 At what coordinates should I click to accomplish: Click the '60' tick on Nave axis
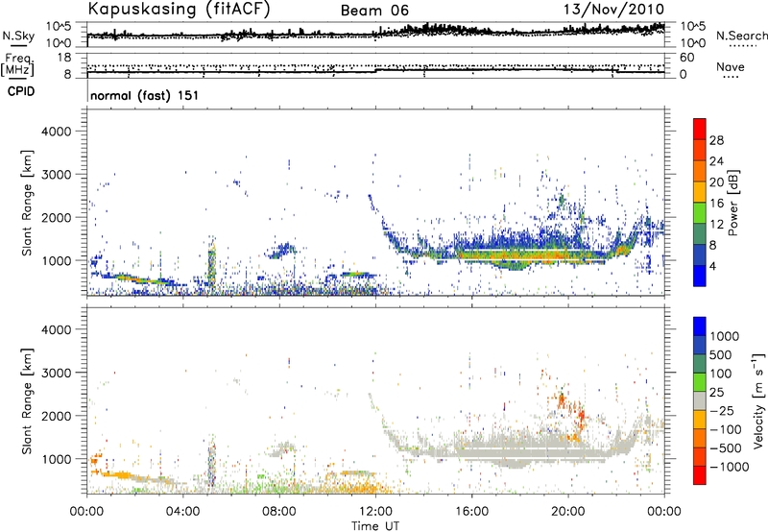point(687,58)
